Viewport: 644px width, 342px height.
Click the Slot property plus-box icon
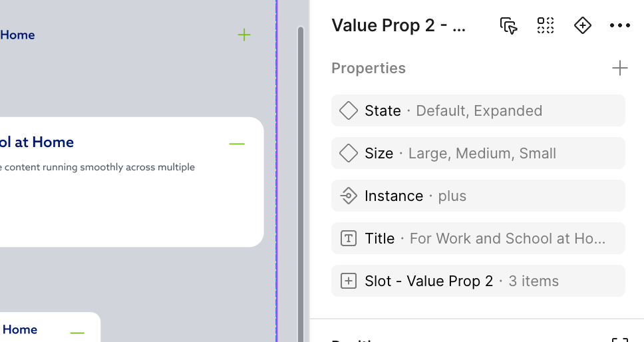tap(349, 281)
